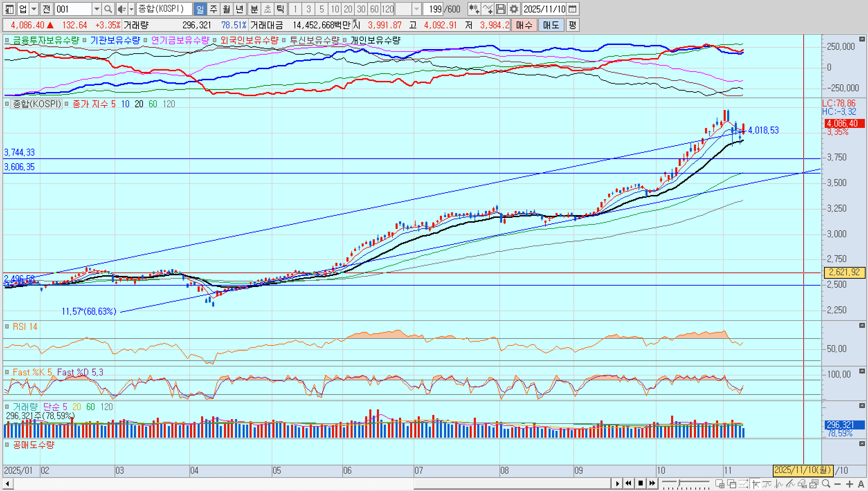Click the 매도 sell button

(x=551, y=25)
